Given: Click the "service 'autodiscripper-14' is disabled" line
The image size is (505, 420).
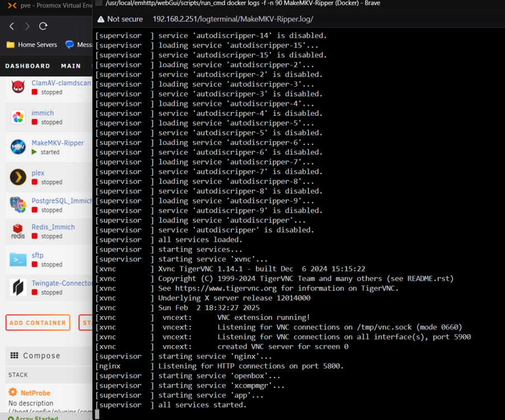Looking at the screenshot, I should (x=242, y=35).
